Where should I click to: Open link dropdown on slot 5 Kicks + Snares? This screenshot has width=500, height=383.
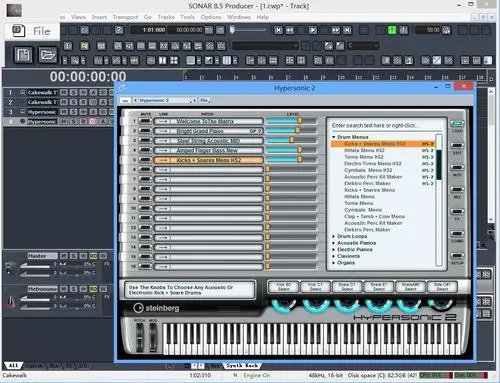click(x=163, y=160)
